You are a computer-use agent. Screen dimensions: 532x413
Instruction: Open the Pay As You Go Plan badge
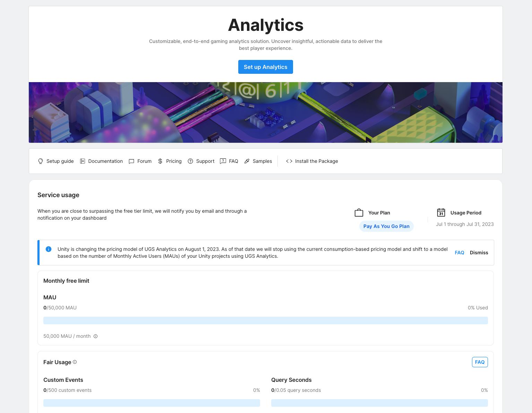pyautogui.click(x=386, y=226)
